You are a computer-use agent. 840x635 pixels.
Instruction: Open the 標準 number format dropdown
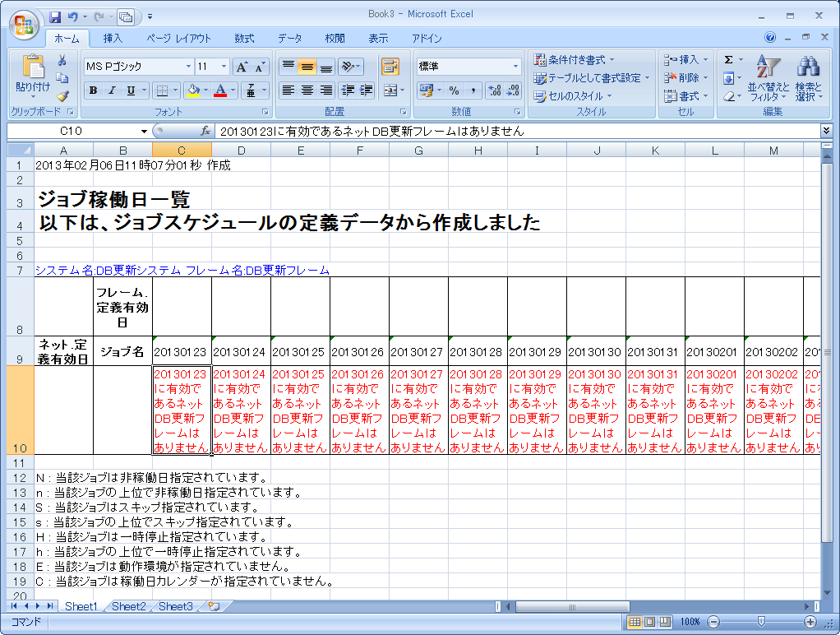click(516, 67)
